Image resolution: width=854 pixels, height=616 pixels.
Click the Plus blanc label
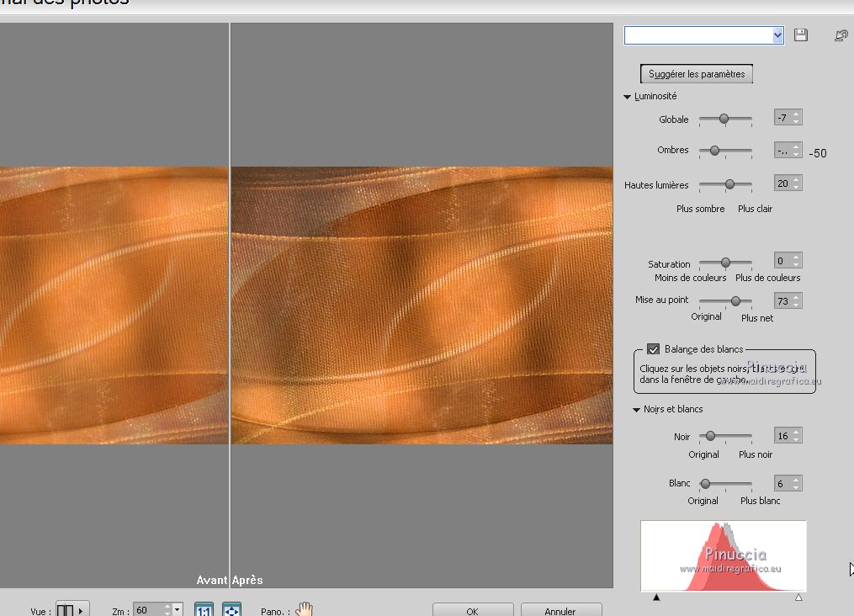[761, 501]
